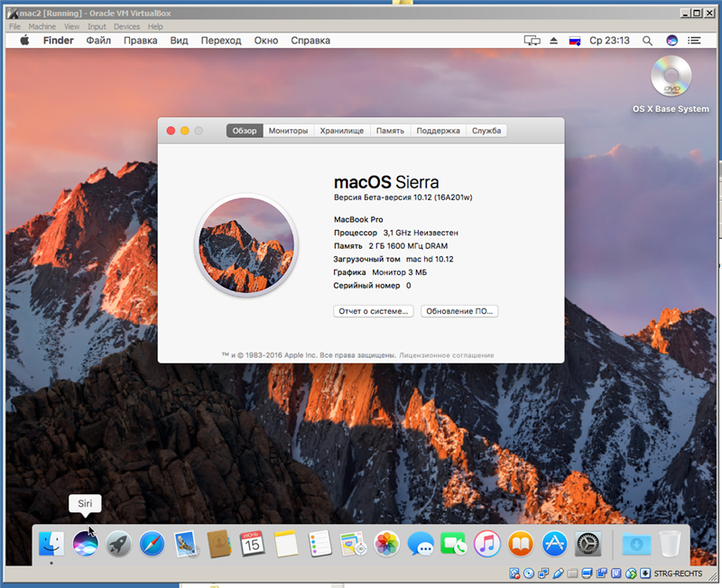Open displays mirroring menu bar icon

tap(532, 41)
